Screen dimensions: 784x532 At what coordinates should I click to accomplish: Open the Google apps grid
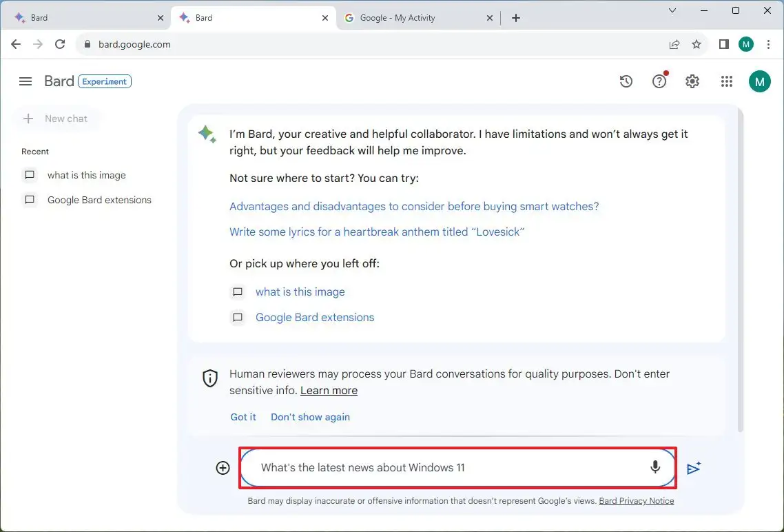click(725, 81)
